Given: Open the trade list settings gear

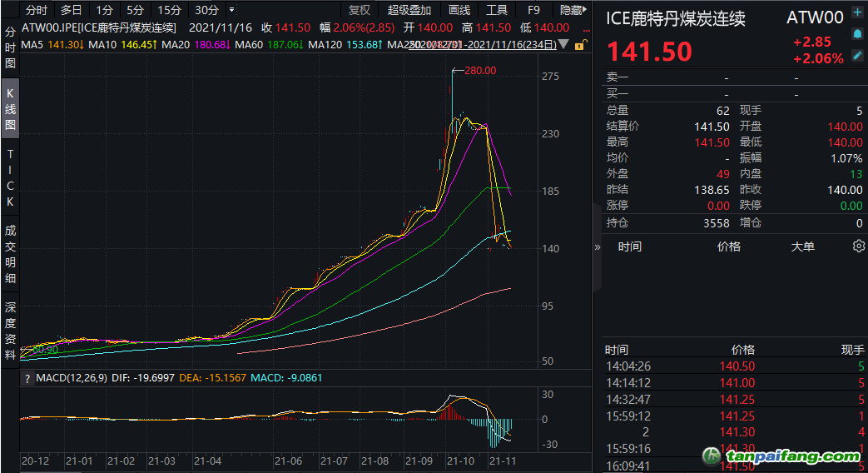Looking at the screenshot, I should (858, 246).
